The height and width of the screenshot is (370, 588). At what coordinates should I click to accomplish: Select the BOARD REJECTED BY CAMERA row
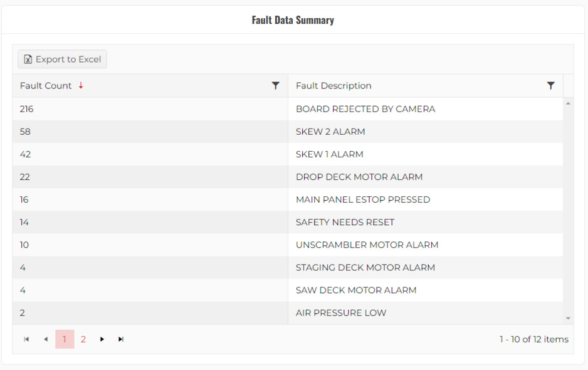click(365, 109)
